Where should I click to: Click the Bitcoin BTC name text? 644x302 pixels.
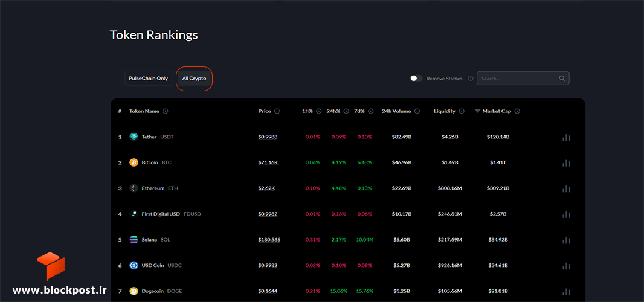click(x=156, y=162)
